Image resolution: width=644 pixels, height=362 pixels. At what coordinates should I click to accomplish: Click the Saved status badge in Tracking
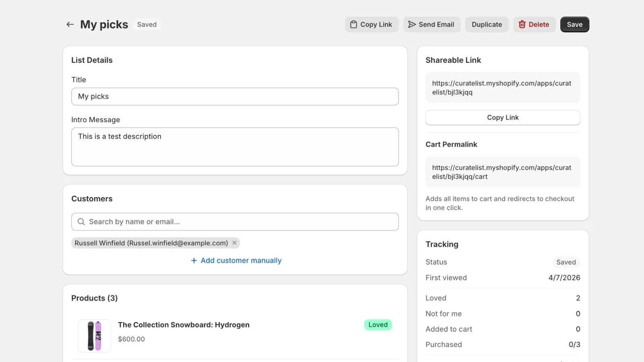[x=566, y=262]
